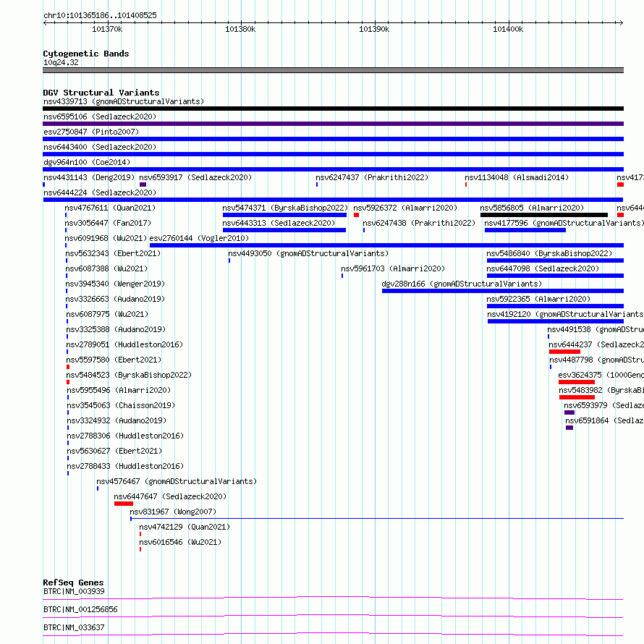Image resolution: width=644 pixels, height=644 pixels.
Task: Open the nsv831967 Wong2007 variant
Action: (x=173, y=512)
